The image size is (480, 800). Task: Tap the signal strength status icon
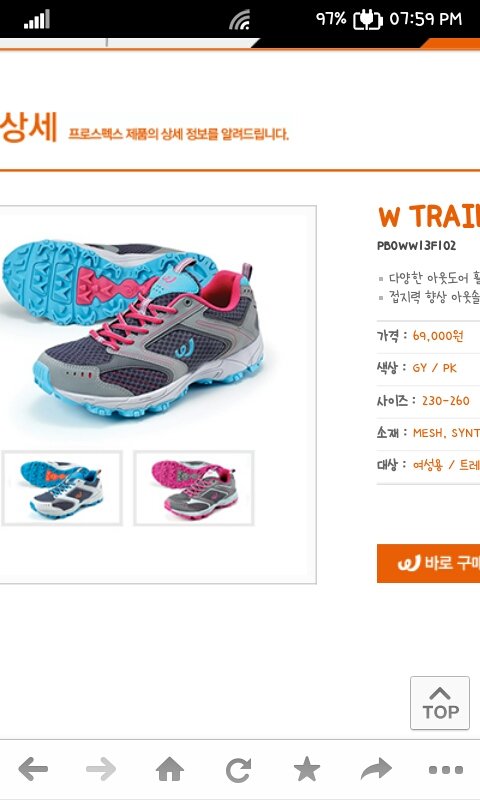pos(37,19)
